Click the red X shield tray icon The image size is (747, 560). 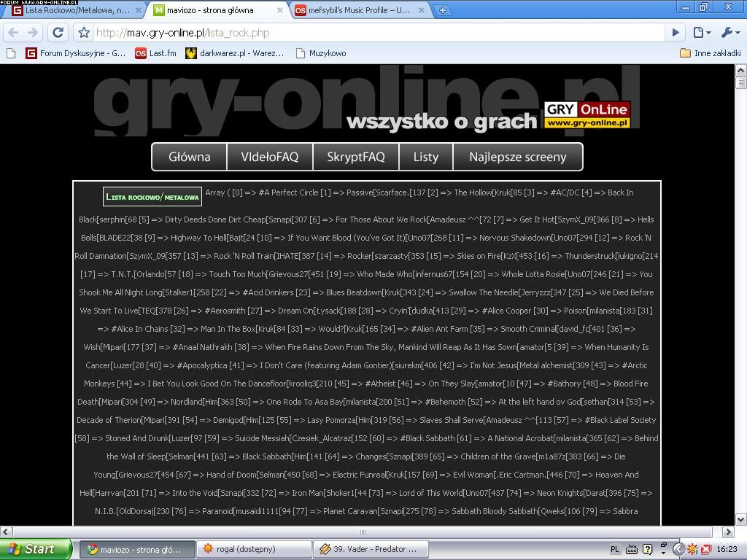(x=705, y=550)
